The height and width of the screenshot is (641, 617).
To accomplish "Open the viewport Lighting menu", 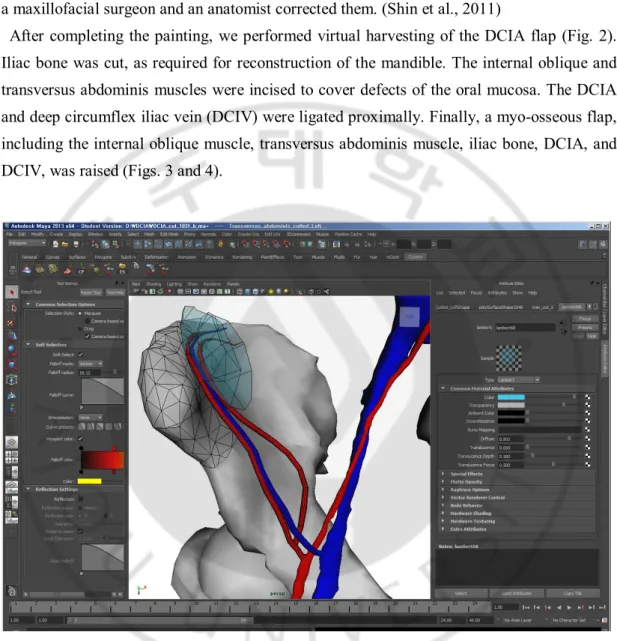I will click(174, 284).
